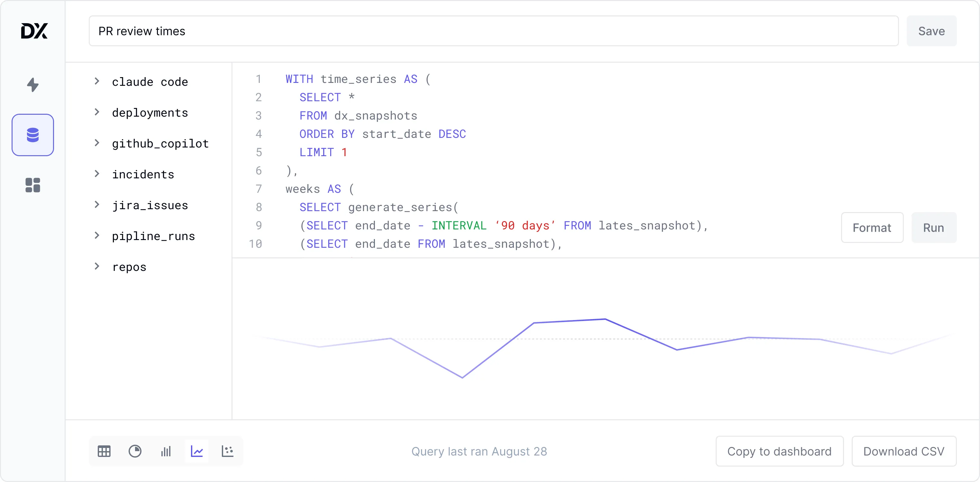Switch to table view icon
Screen dimensions: 980x482
pos(104,451)
